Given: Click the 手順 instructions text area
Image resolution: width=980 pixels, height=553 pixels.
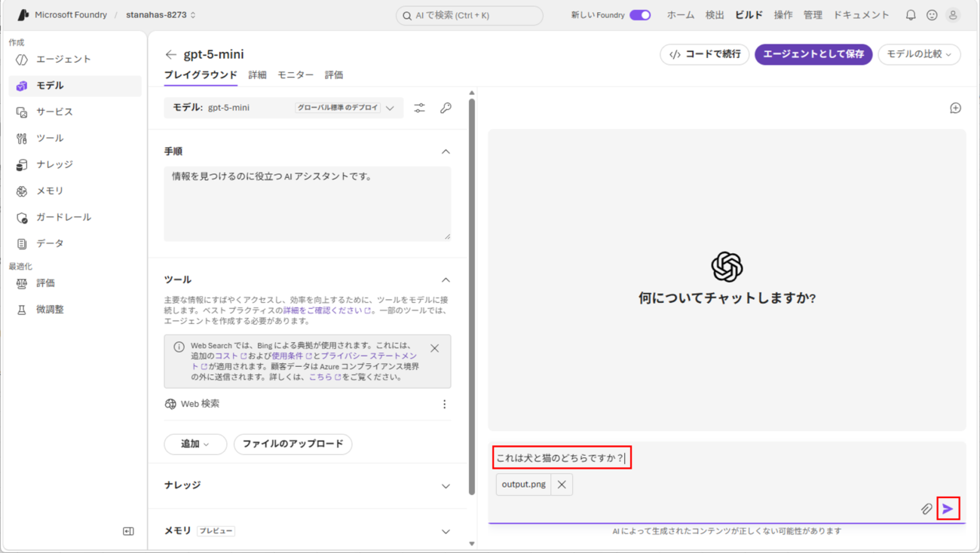Looking at the screenshot, I should 308,203.
